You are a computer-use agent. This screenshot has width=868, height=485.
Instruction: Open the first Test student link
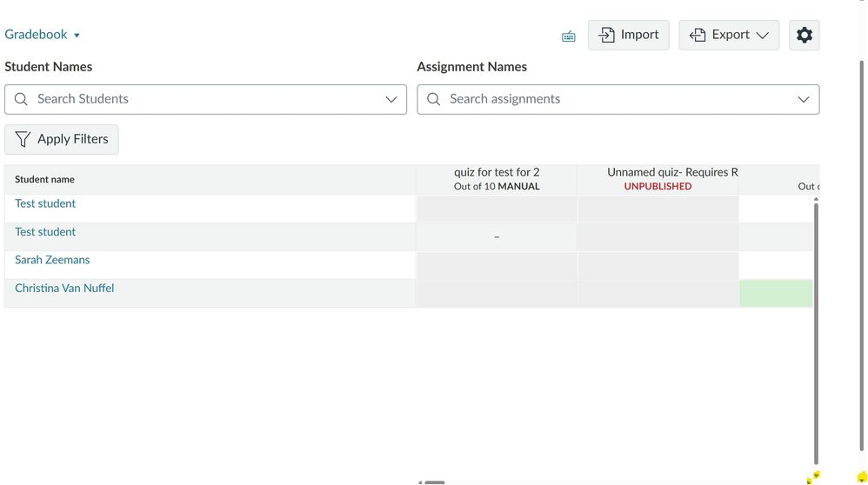pos(45,203)
